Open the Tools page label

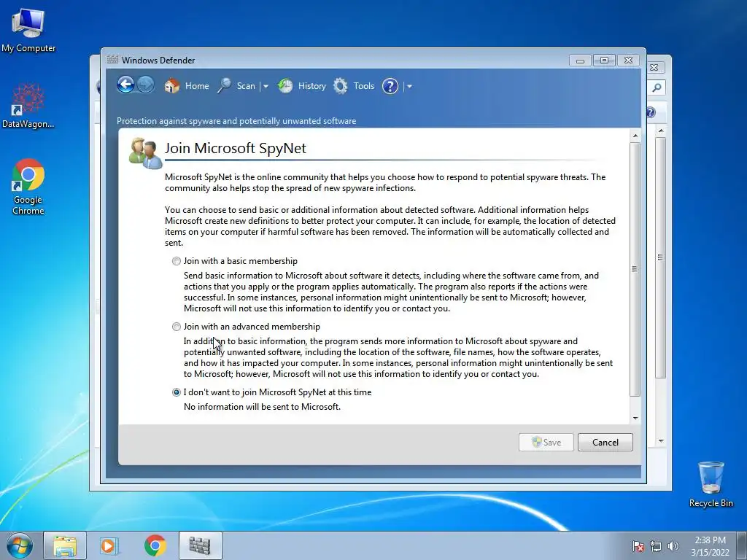click(x=364, y=86)
